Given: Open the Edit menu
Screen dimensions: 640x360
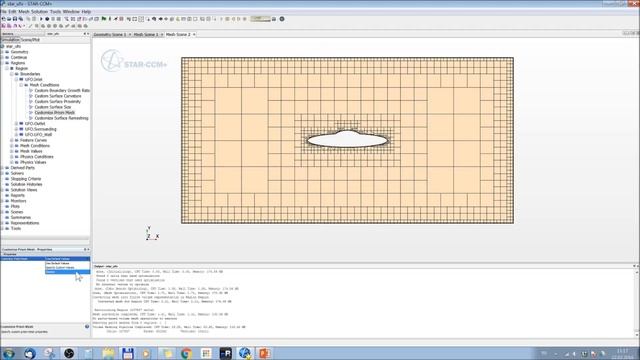Looking at the screenshot, I should click(13, 12).
